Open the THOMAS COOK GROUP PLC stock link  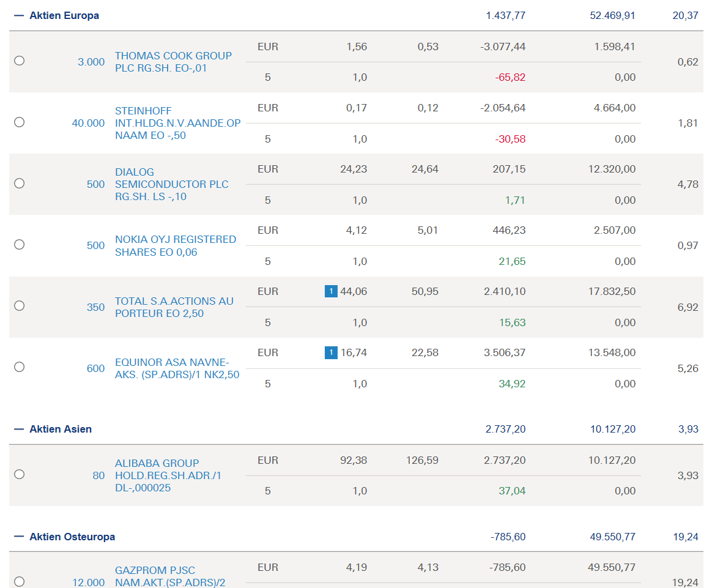point(173,61)
